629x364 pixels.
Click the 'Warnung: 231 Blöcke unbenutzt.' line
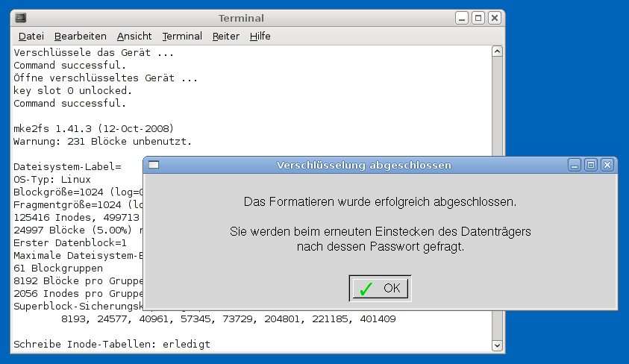[x=103, y=142]
